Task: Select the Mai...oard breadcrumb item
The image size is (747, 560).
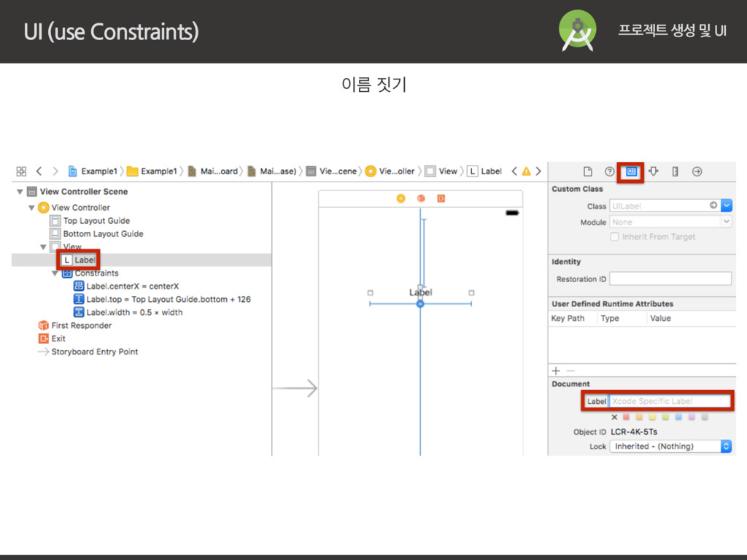Action: point(213,171)
